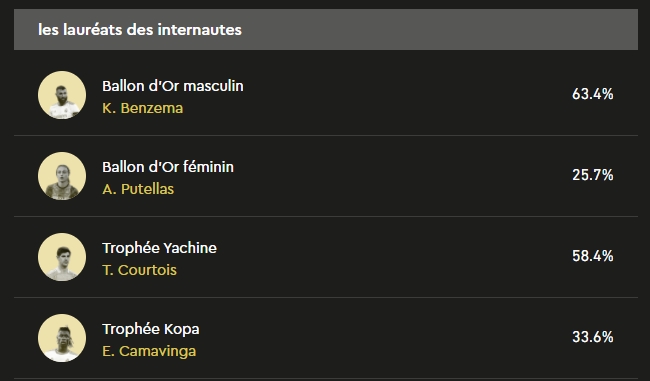Select the Ballon d'Or féminin title

point(168,167)
